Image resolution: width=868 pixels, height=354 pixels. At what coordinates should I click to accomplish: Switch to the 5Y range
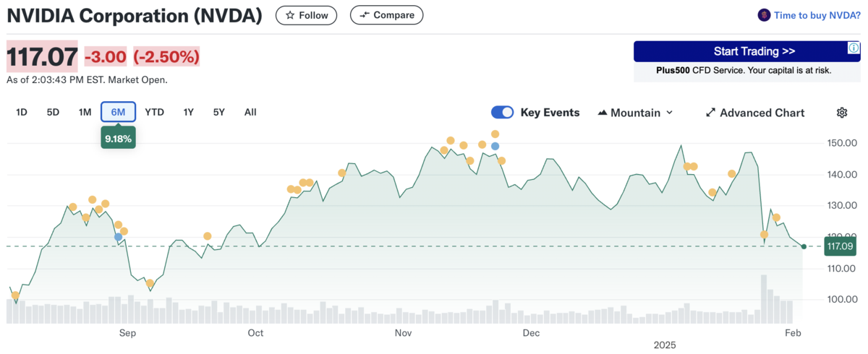219,112
